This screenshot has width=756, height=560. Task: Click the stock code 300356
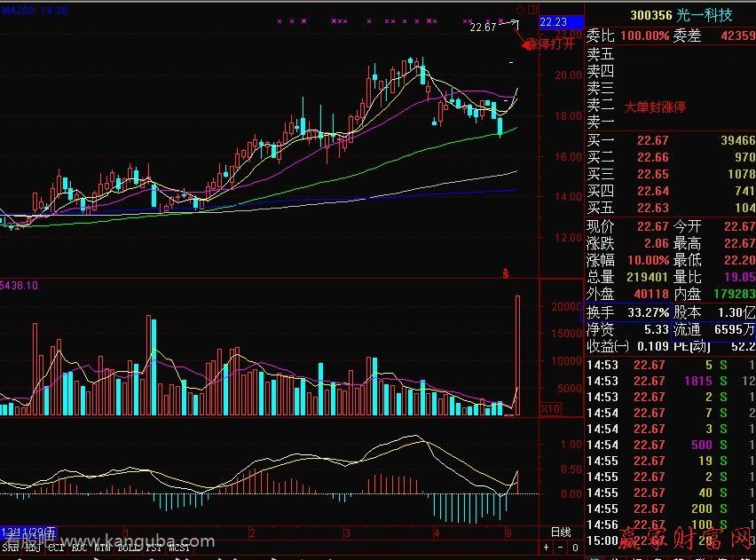tap(652, 15)
